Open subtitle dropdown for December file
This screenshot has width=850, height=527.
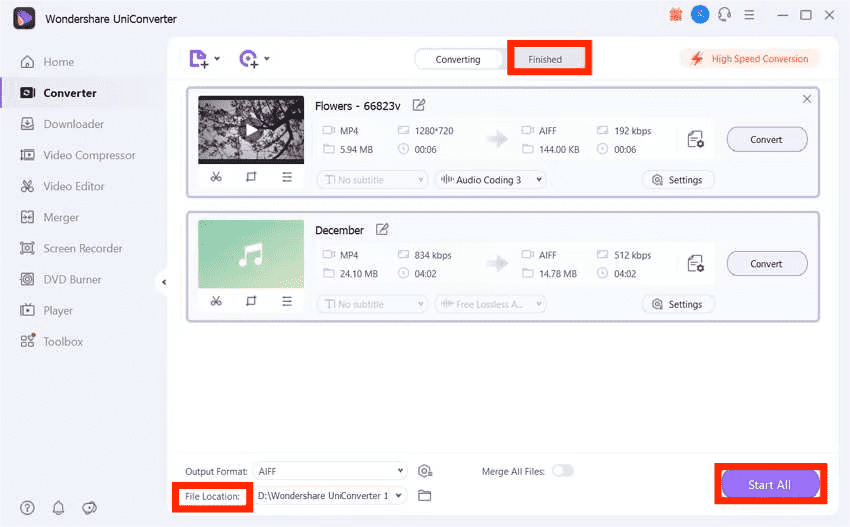click(372, 304)
